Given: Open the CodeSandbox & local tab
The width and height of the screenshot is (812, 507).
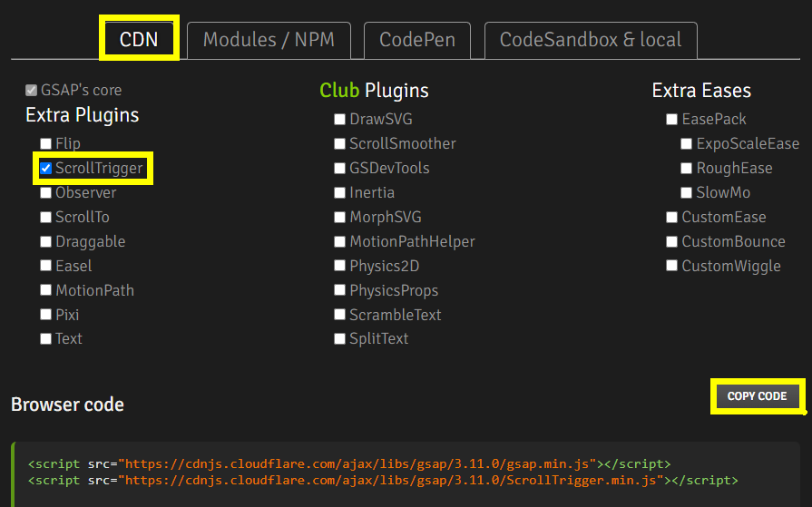Looking at the screenshot, I should (x=591, y=40).
